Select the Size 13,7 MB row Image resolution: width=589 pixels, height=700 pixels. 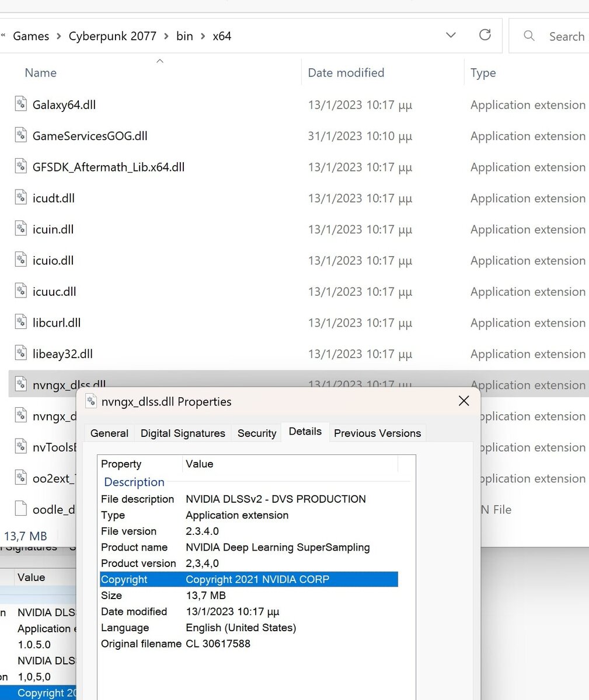[x=249, y=595]
